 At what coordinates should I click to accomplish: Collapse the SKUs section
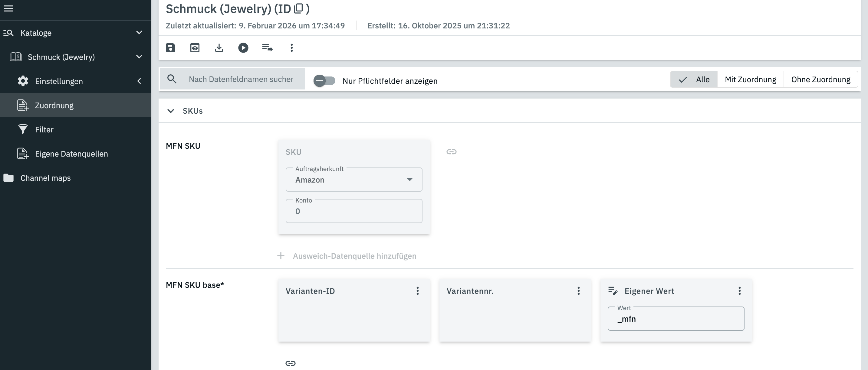(x=171, y=111)
